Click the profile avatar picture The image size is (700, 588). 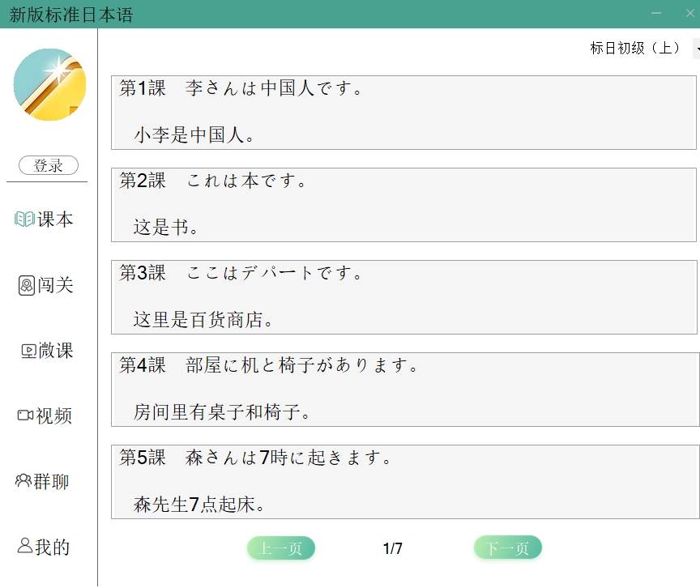(x=49, y=84)
